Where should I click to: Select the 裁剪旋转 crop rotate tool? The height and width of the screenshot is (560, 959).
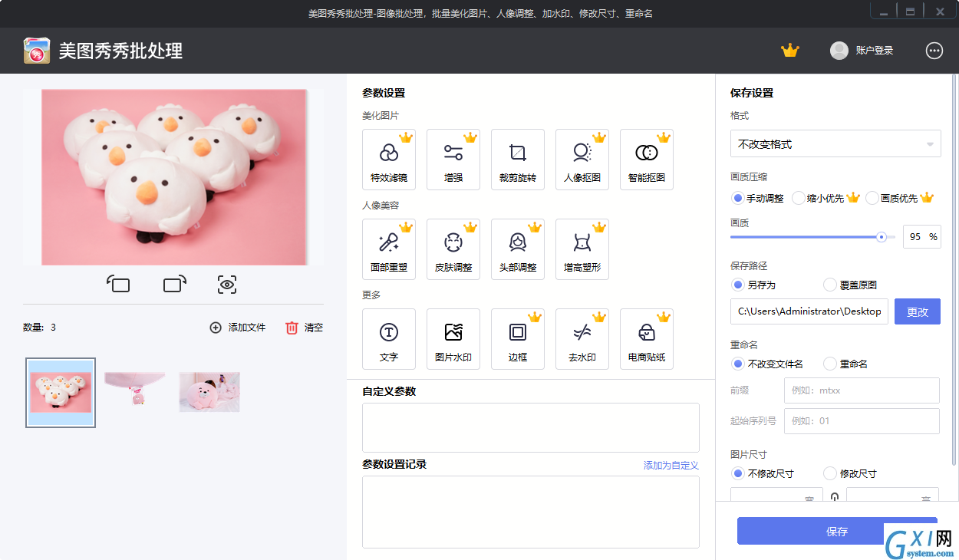tap(518, 160)
